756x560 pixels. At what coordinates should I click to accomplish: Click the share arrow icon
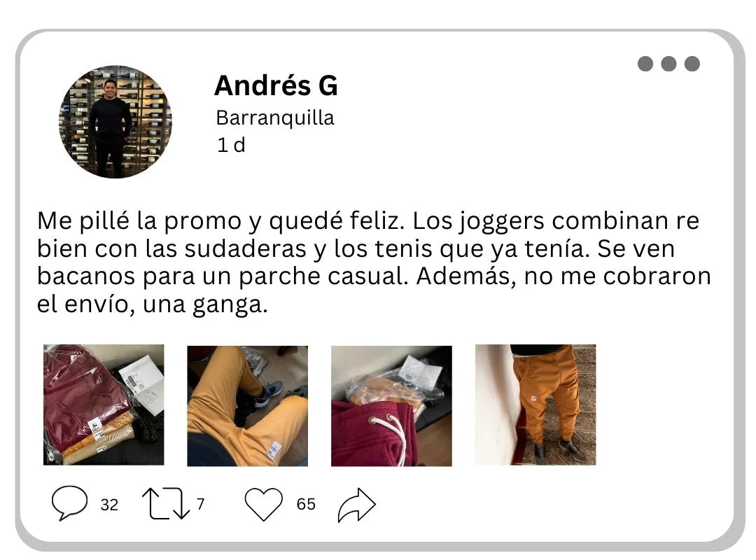(x=356, y=505)
